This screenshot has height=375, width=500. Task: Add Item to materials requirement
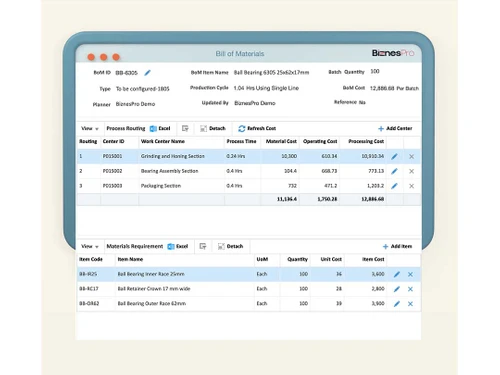pyautogui.click(x=397, y=246)
